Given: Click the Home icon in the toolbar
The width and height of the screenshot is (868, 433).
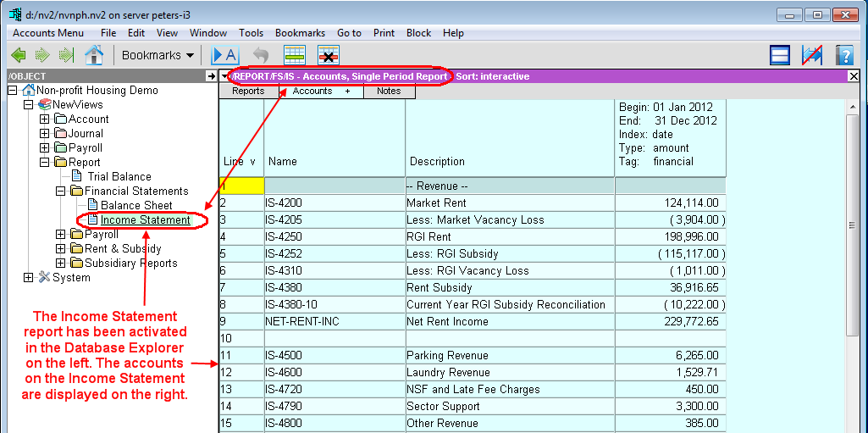Looking at the screenshot, I should click(93, 55).
